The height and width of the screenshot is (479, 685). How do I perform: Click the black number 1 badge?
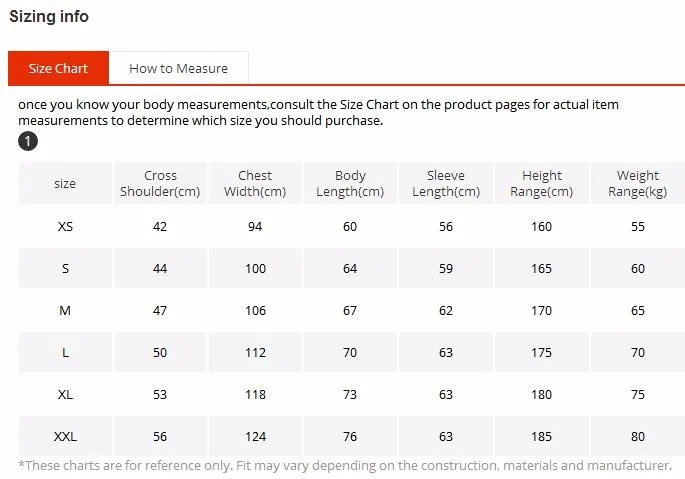(x=28, y=142)
